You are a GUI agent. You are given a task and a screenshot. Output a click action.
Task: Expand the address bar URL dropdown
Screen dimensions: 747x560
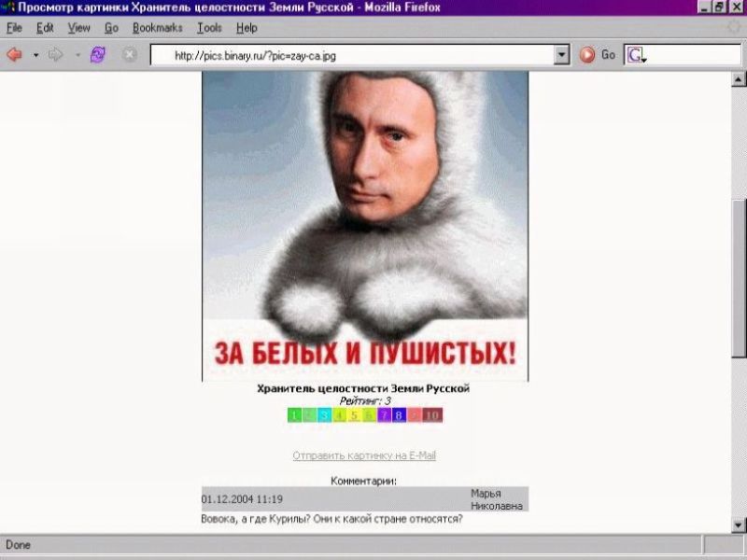coord(561,55)
